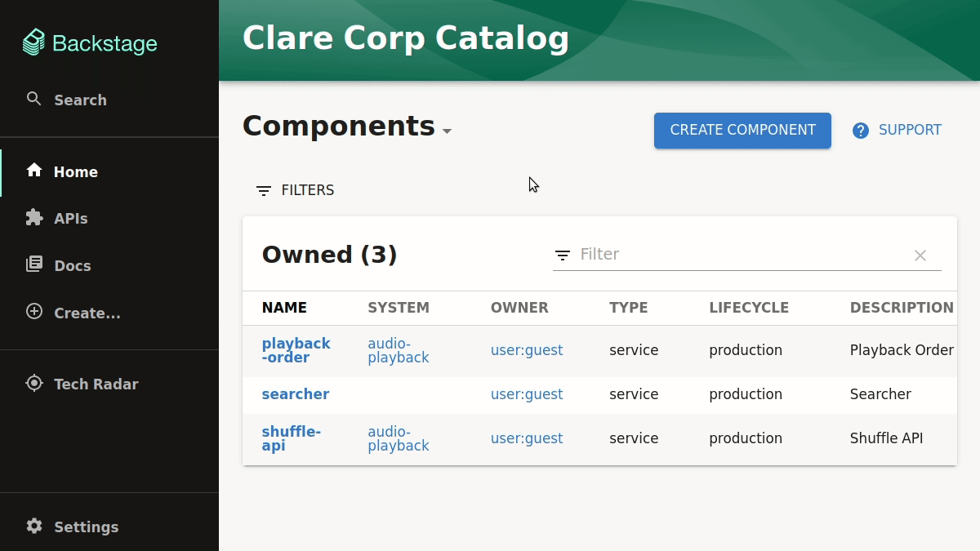Click the Searcher description cell

[x=880, y=394]
